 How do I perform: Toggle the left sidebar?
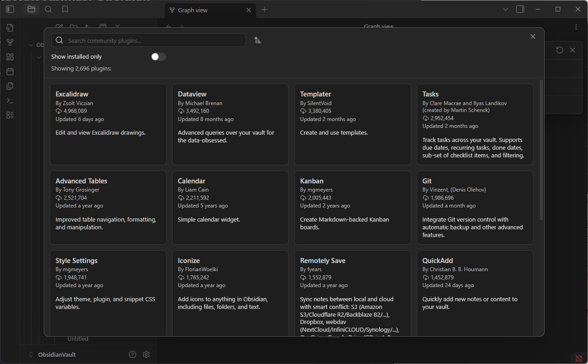[x=10, y=10]
